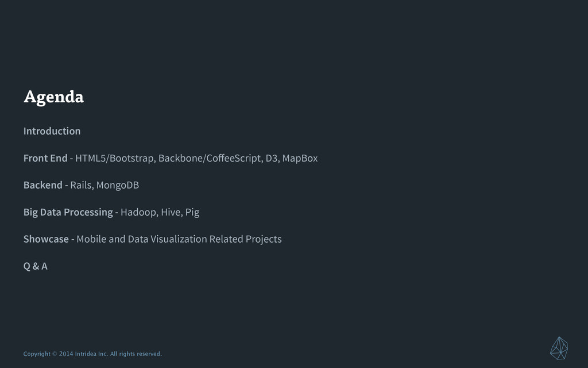Click the word Hive

tap(171, 212)
